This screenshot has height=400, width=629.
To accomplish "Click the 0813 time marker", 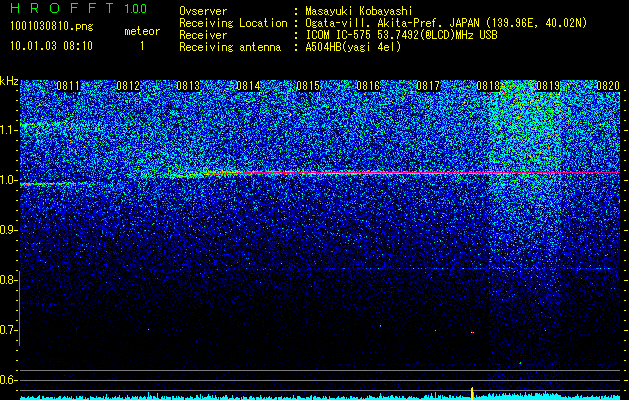I will (188, 86).
